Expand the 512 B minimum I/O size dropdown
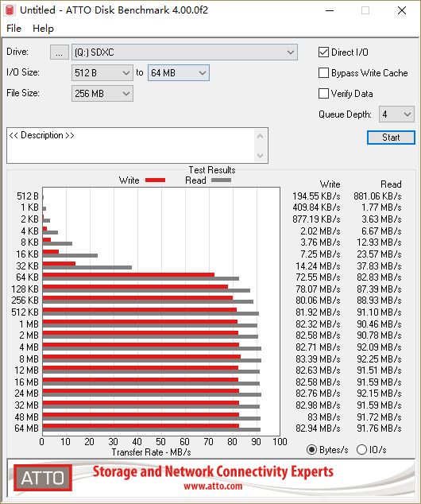Viewport: 421px width, 504px height. click(102, 73)
